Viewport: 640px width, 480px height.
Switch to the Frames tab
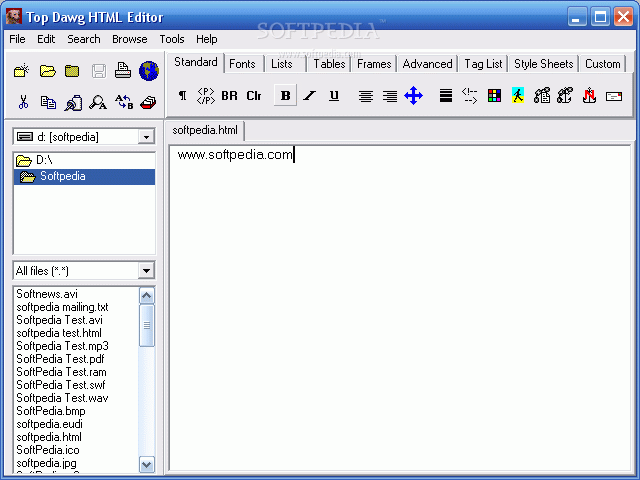[374, 64]
